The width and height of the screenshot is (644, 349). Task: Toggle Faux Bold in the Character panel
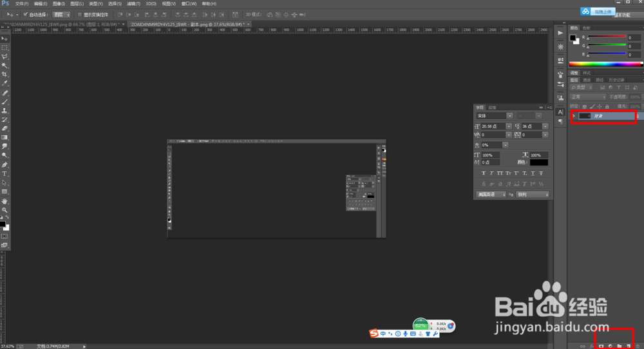[x=484, y=173]
